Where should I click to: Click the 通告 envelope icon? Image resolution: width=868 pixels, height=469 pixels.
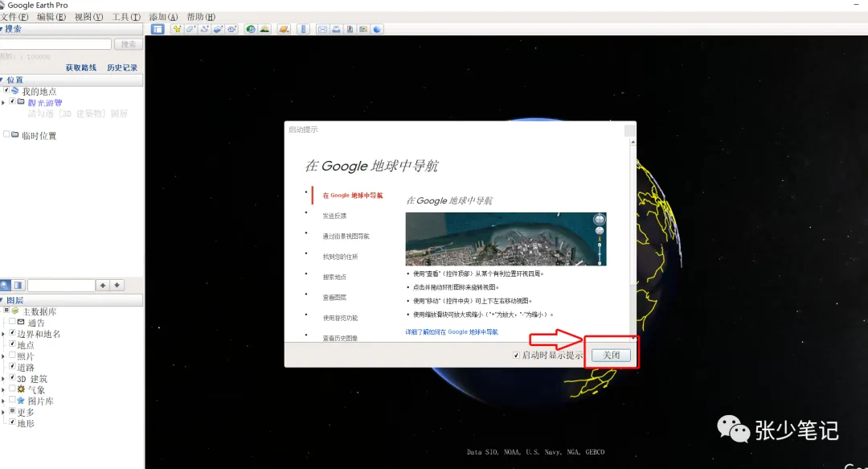[21, 322]
